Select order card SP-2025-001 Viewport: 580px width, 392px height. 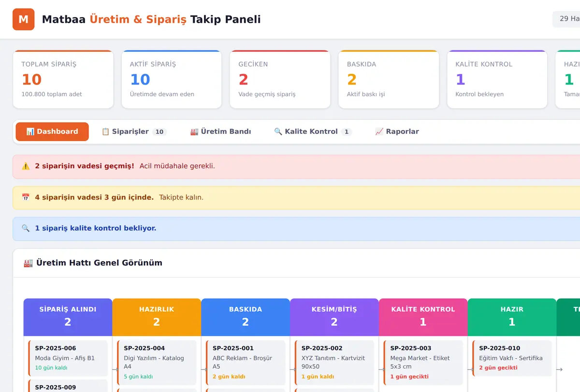point(246,363)
